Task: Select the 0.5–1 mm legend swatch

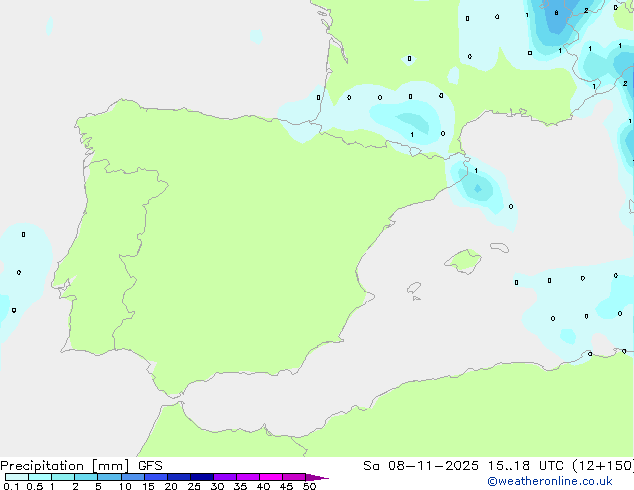Action: [x=40, y=477]
